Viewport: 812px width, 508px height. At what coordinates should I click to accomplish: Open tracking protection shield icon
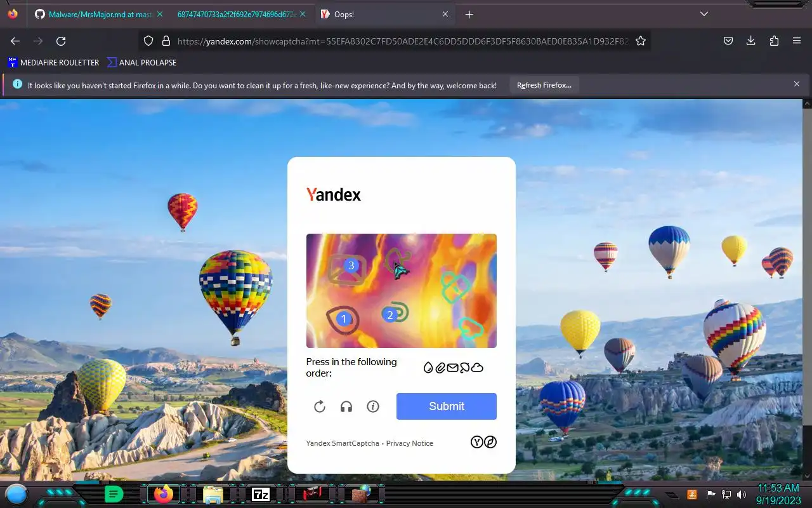coord(148,41)
